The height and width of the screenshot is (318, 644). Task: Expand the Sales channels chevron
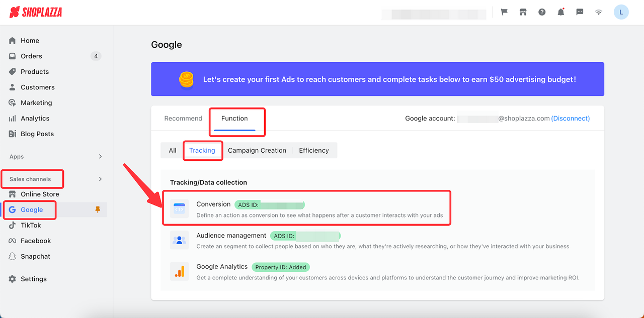pyautogui.click(x=100, y=179)
